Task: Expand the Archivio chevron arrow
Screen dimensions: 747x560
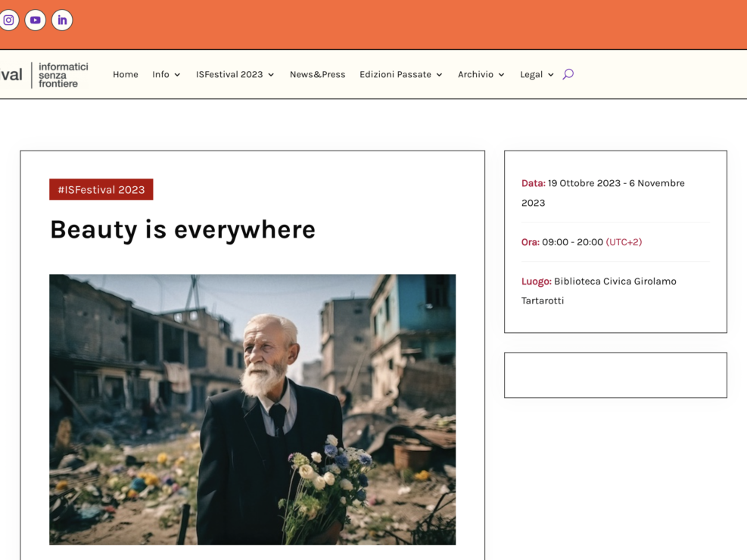Action: [x=501, y=75]
